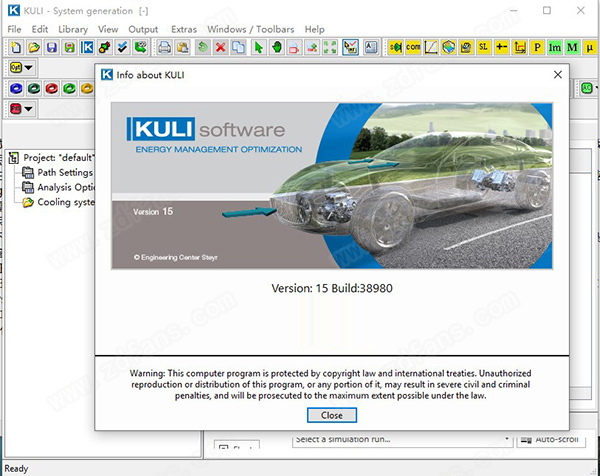Select the green arrow pointer tool

259,47
